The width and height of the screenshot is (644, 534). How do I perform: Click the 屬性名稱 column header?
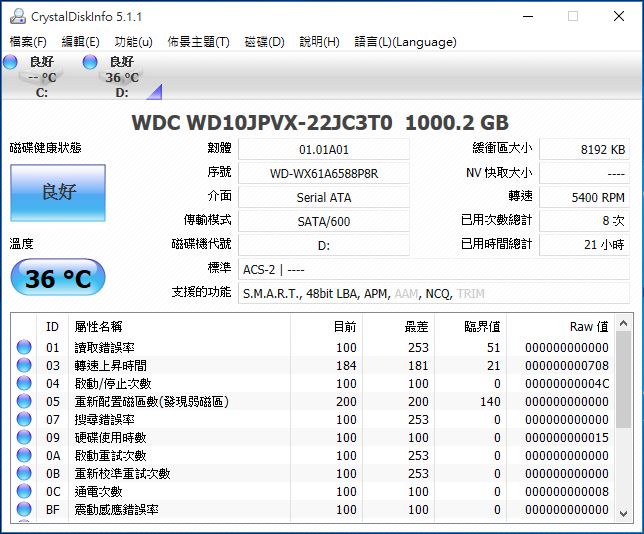tap(179, 327)
